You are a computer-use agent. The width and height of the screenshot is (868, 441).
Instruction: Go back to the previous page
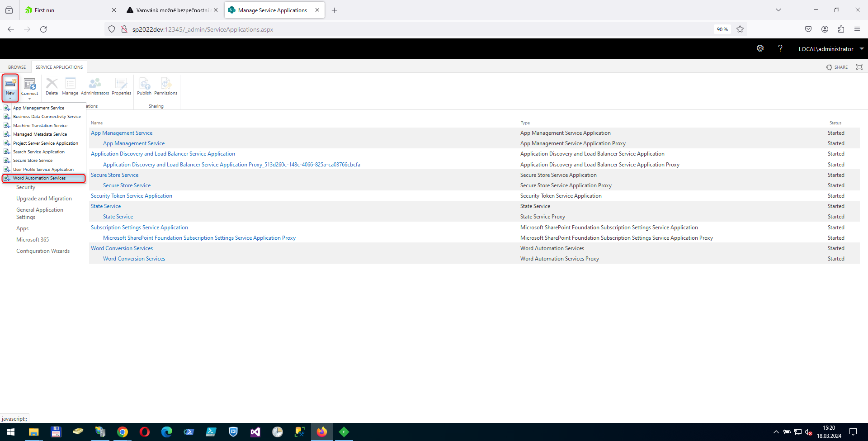[x=11, y=29]
